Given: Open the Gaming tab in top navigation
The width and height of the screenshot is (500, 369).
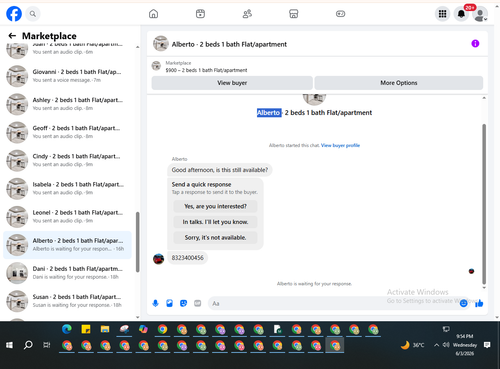Looking at the screenshot, I should tap(340, 14).
